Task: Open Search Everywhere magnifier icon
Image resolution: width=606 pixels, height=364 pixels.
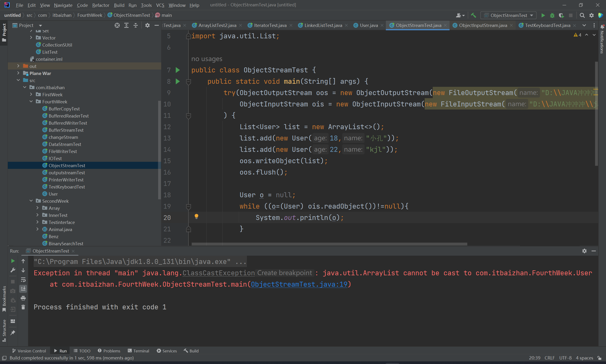Action: [582, 15]
